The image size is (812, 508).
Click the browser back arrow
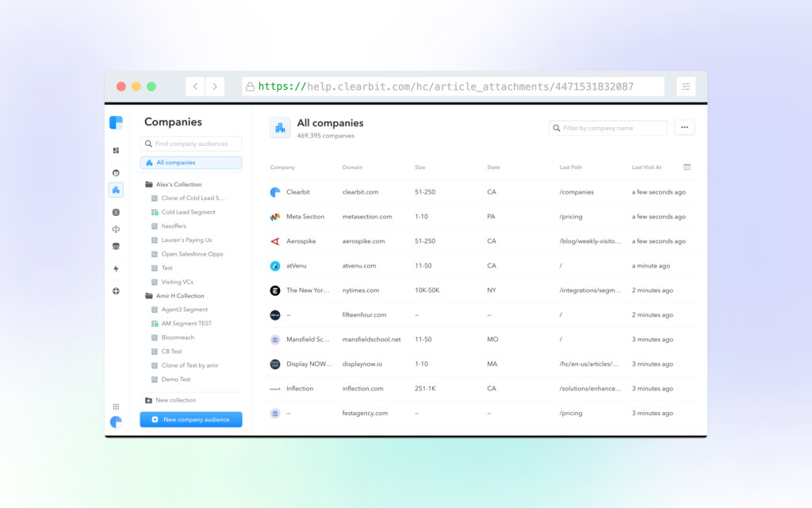pos(195,87)
